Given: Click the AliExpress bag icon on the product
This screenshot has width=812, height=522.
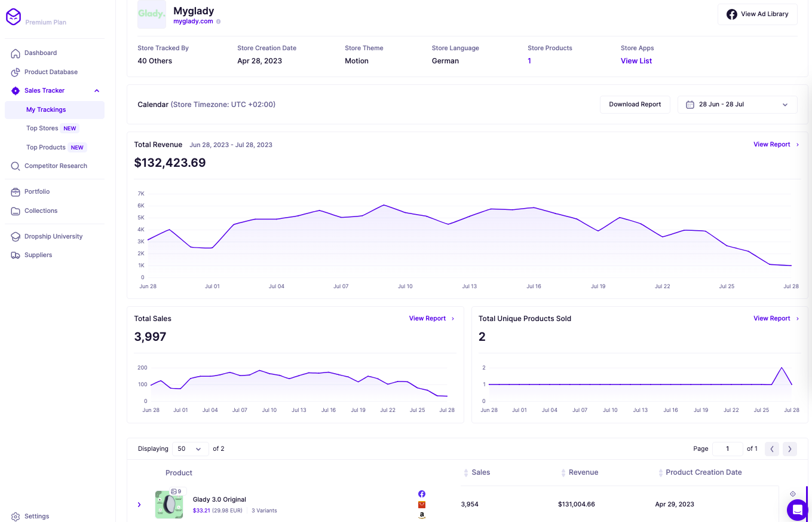Looking at the screenshot, I should (422, 504).
